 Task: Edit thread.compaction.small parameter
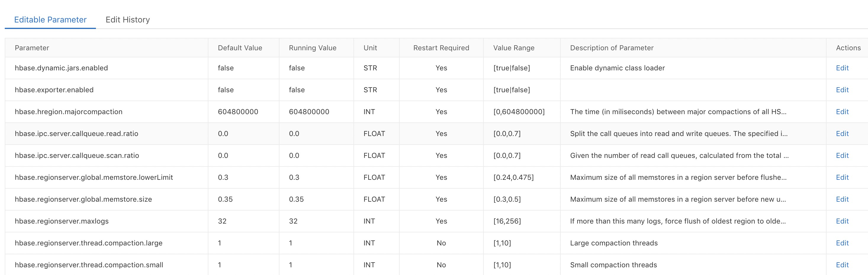pyautogui.click(x=842, y=265)
